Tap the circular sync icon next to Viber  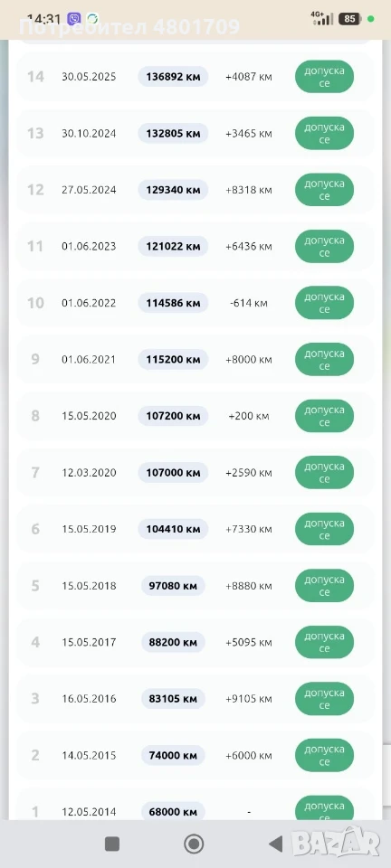(x=92, y=19)
